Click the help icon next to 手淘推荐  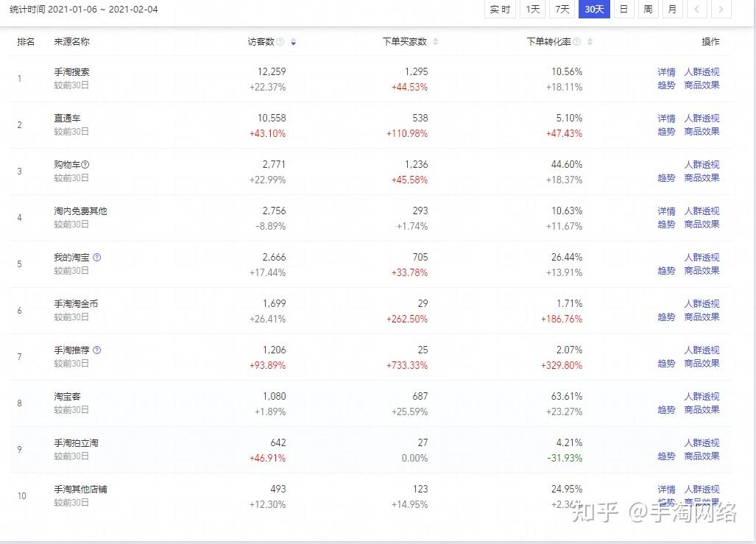click(x=97, y=350)
